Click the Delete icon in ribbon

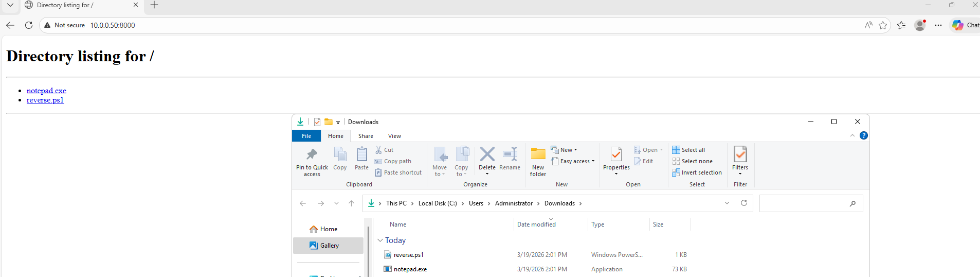pos(487,154)
